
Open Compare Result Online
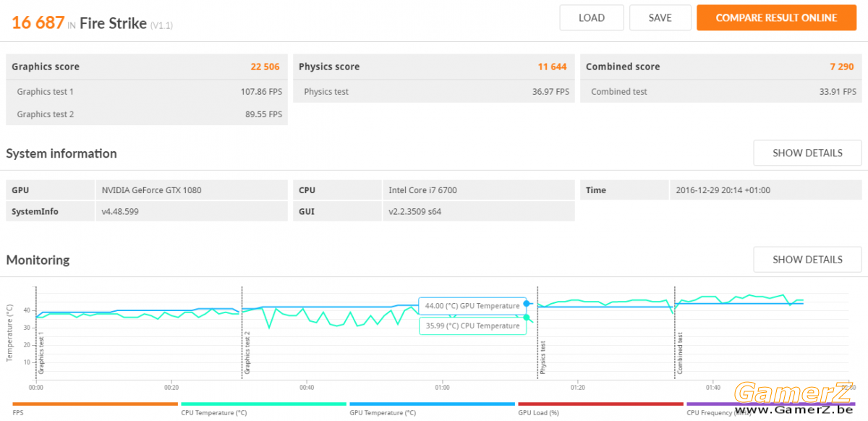(x=776, y=18)
